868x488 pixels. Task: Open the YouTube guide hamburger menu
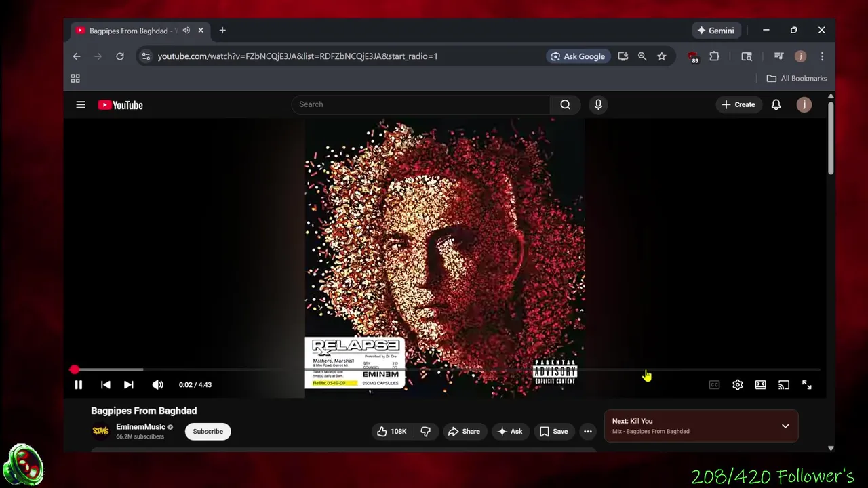tap(81, 104)
